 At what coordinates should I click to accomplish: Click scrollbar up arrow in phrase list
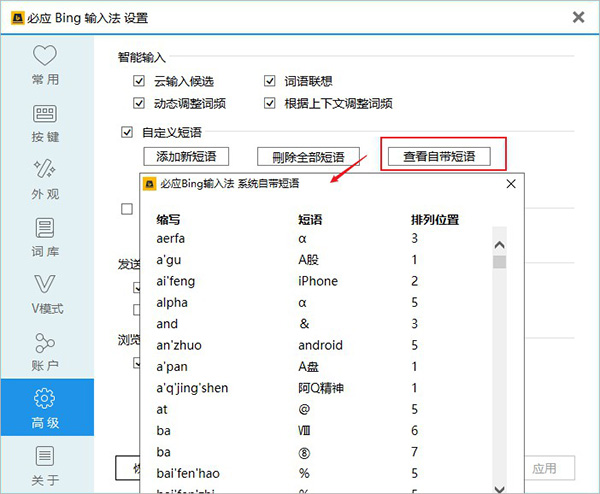point(499,245)
